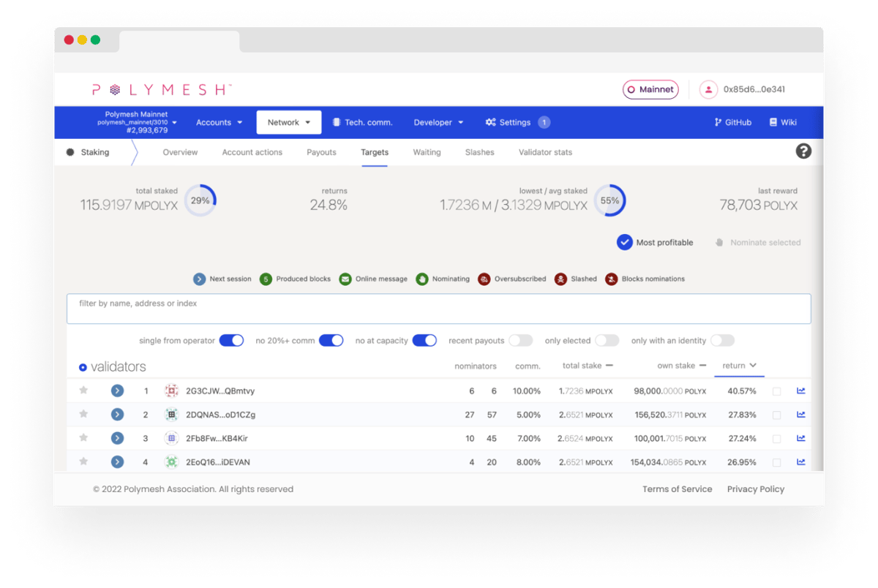Click next session badge for validator 2
This screenshot has width=878, height=588.
(x=117, y=415)
